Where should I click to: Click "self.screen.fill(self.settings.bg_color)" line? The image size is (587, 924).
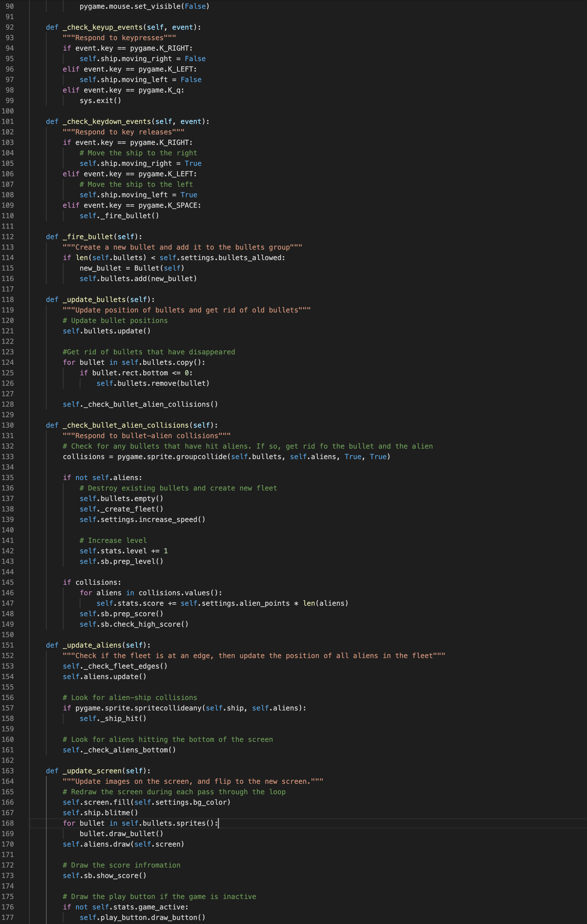click(147, 802)
